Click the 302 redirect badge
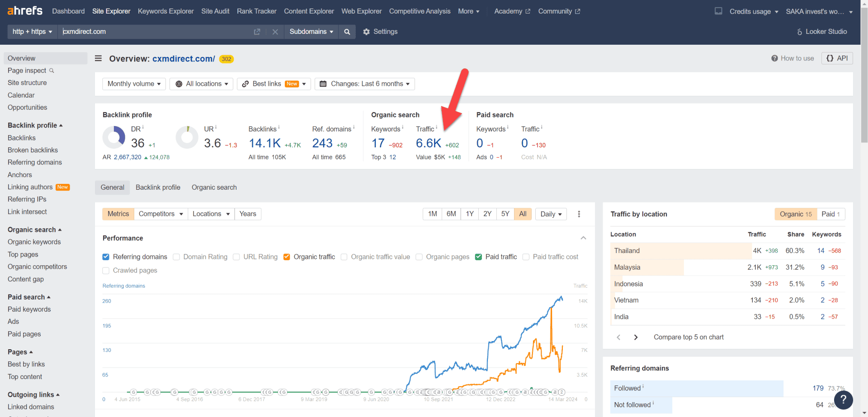 click(x=226, y=59)
